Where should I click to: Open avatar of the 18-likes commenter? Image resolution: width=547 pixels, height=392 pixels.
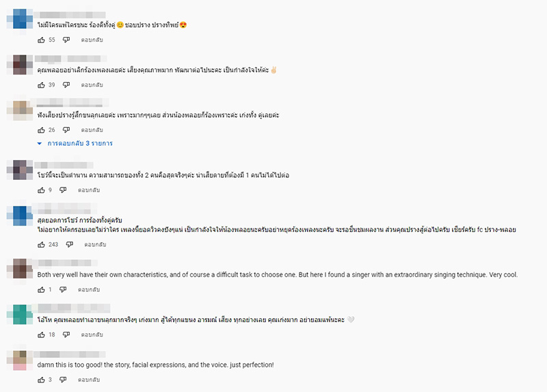[20, 313]
